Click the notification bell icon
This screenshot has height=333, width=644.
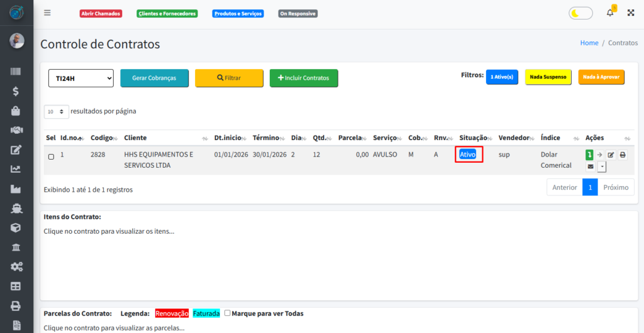609,13
